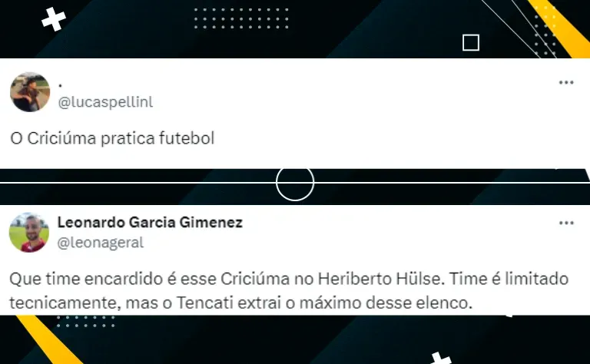This screenshot has width=590, height=364.
Task: Click the center circle on the midfield line
Action: point(295,183)
